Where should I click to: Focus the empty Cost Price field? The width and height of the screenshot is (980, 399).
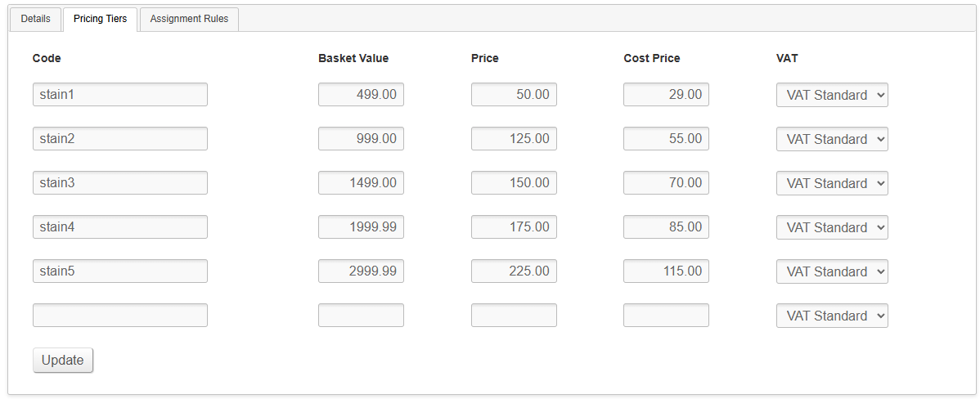pos(666,316)
